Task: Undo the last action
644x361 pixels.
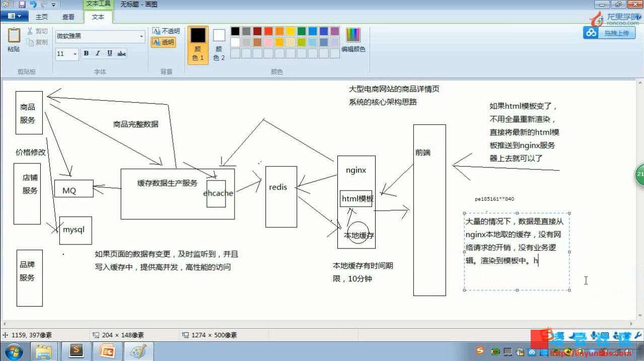Action: [33, 4]
